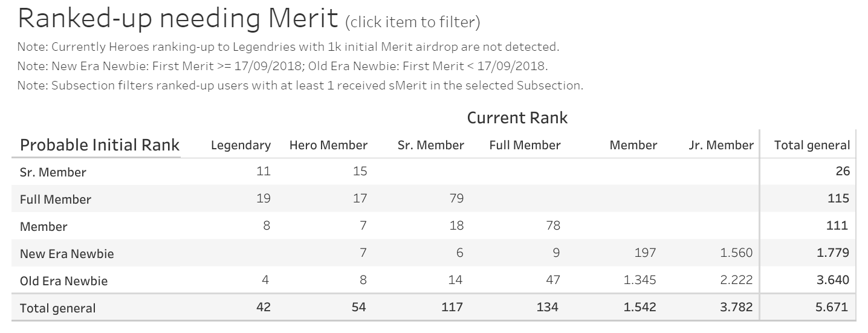868x333 pixels.
Task: Select the cell with value 79
Action: click(456, 198)
